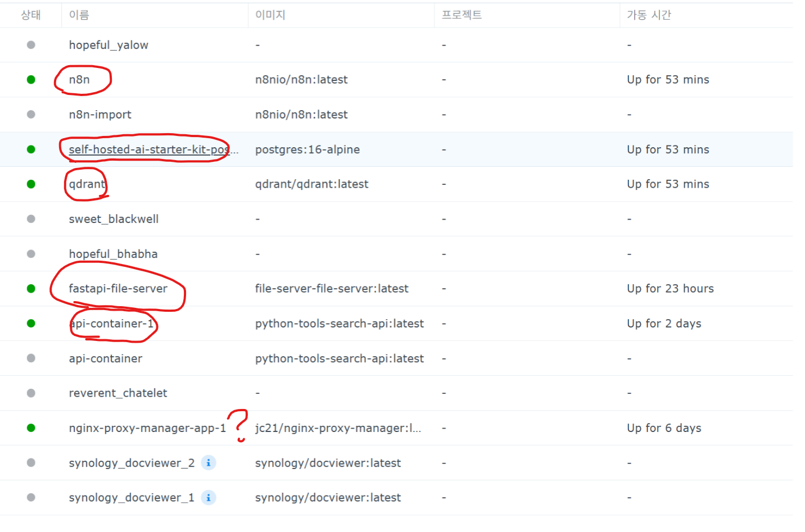Click the grey status dot for synology_docviewer_1

[x=31, y=498]
